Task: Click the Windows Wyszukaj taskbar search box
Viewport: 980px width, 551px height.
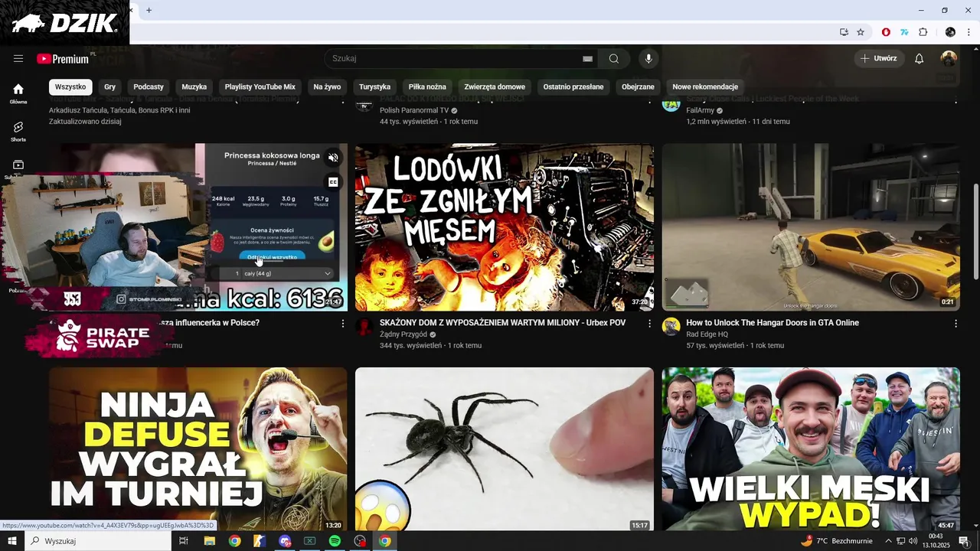Action: [98, 541]
